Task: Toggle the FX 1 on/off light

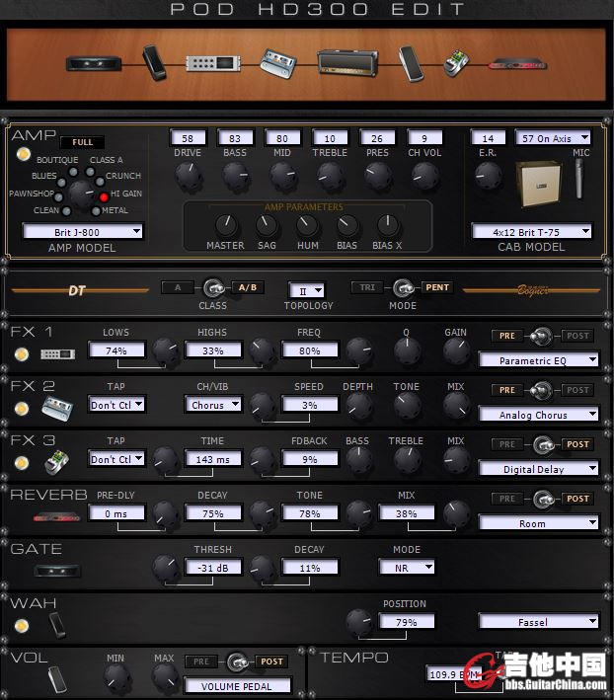Action: (22, 354)
